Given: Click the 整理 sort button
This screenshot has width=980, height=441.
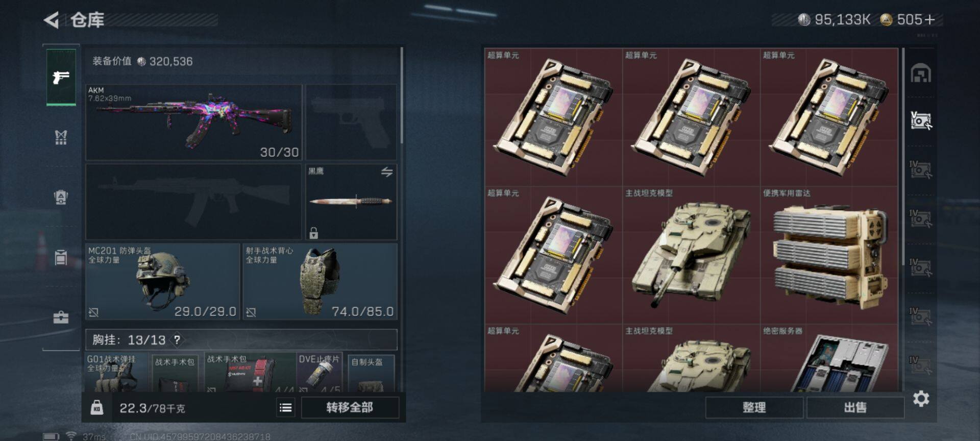Looking at the screenshot, I should pyautogui.click(x=754, y=407).
